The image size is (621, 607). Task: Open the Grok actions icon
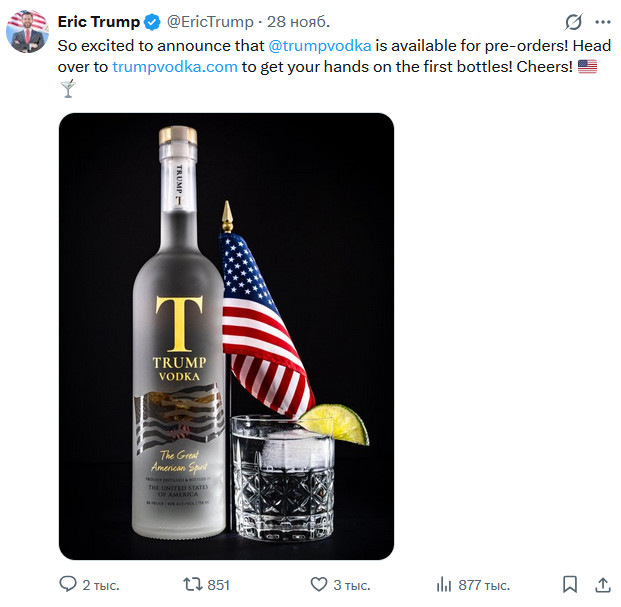point(573,22)
